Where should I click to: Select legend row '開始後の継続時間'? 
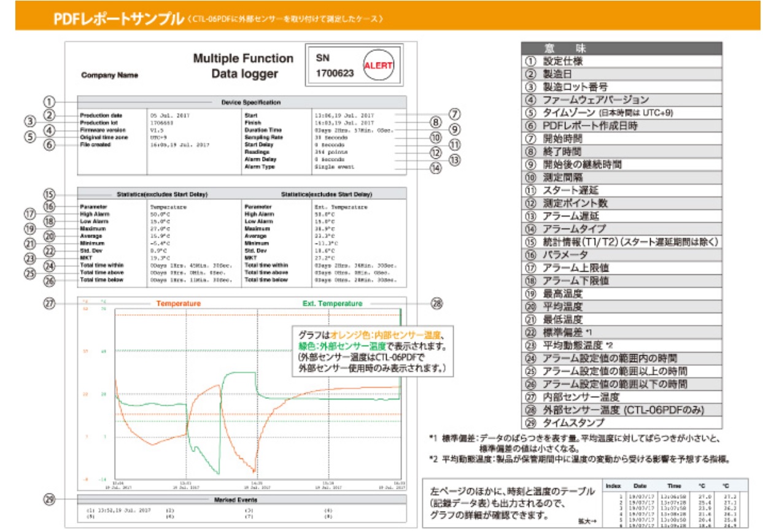pos(621,164)
